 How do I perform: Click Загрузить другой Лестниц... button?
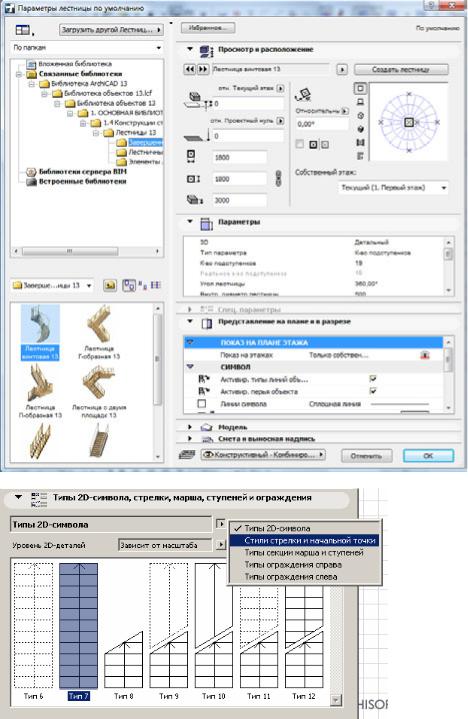111,30
